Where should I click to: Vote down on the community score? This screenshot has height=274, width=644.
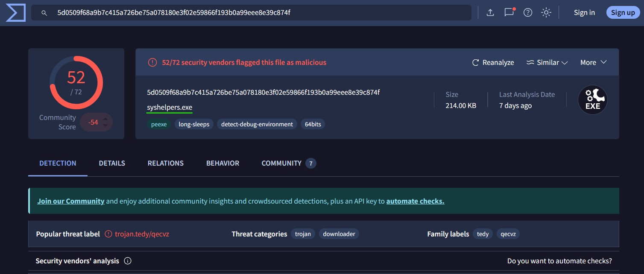click(105, 126)
